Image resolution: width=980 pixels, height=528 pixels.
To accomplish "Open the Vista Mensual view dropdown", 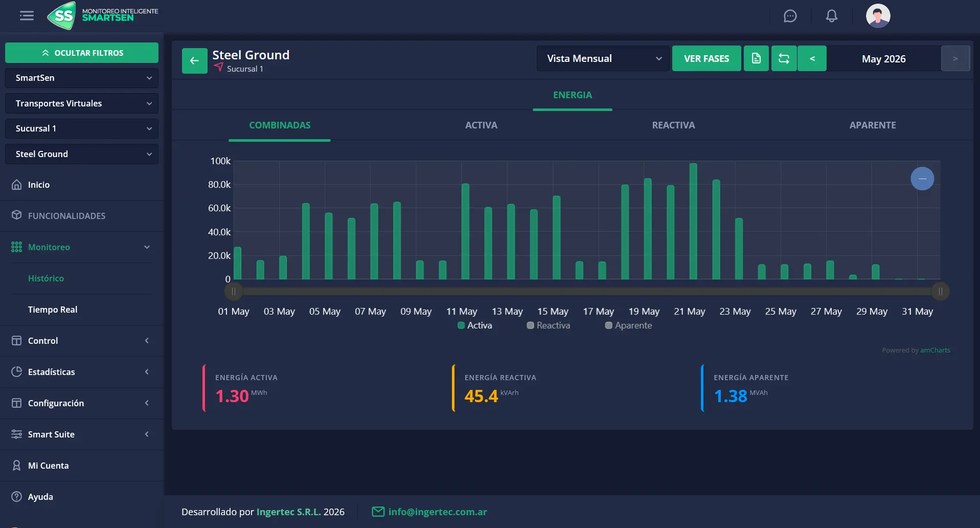I will [603, 58].
